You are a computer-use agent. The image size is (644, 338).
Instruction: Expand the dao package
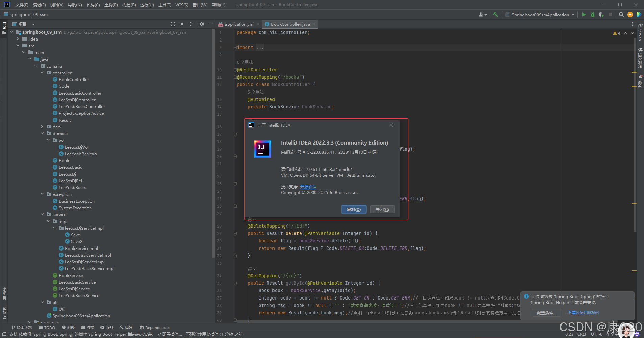pos(42,127)
